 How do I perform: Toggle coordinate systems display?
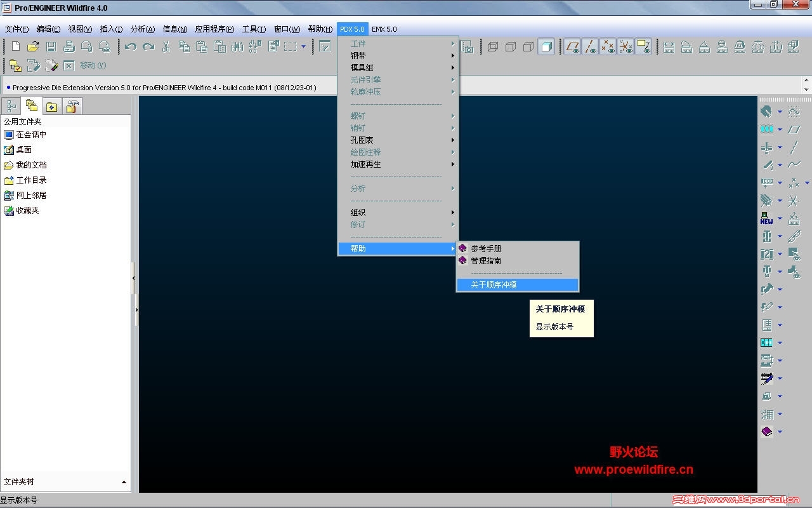point(626,46)
